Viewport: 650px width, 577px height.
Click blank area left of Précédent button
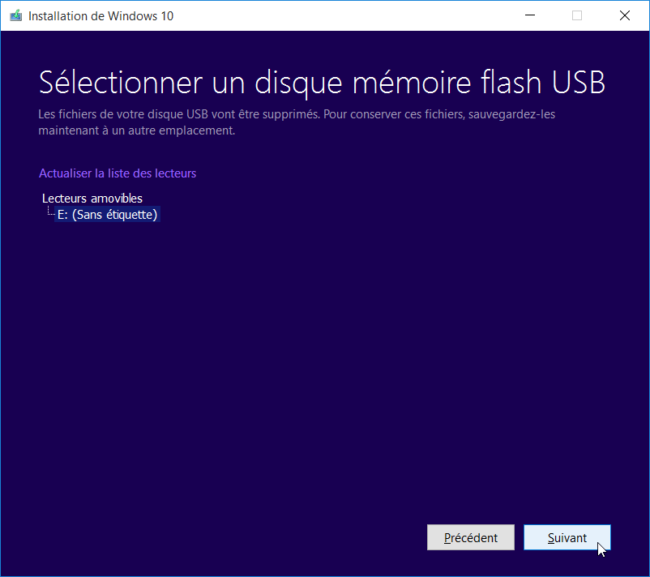tap(232, 538)
